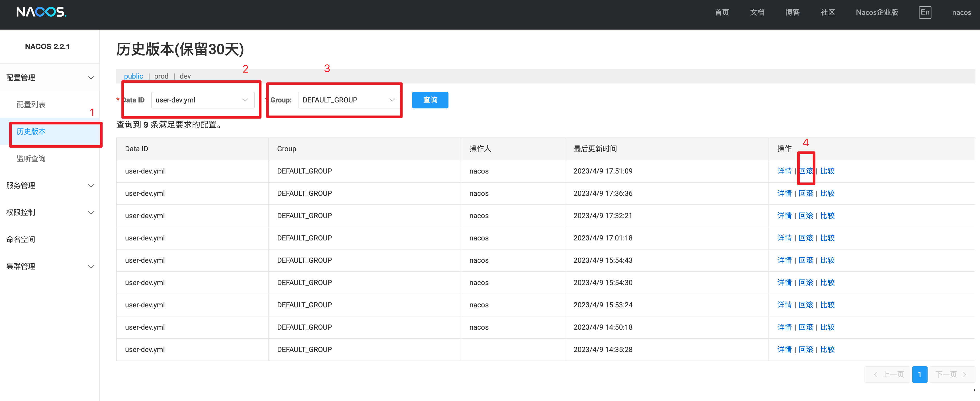980x401 pixels.
Task: Open the 文档 top navigation link
Action: click(757, 12)
